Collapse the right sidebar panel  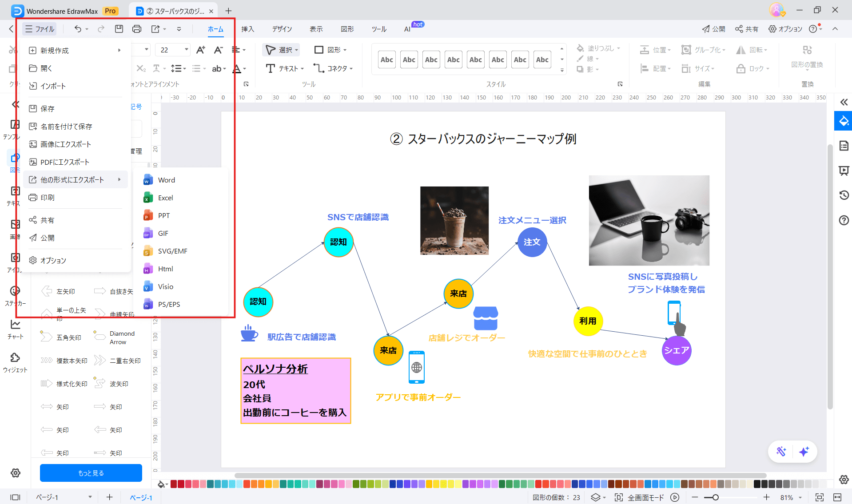click(844, 102)
